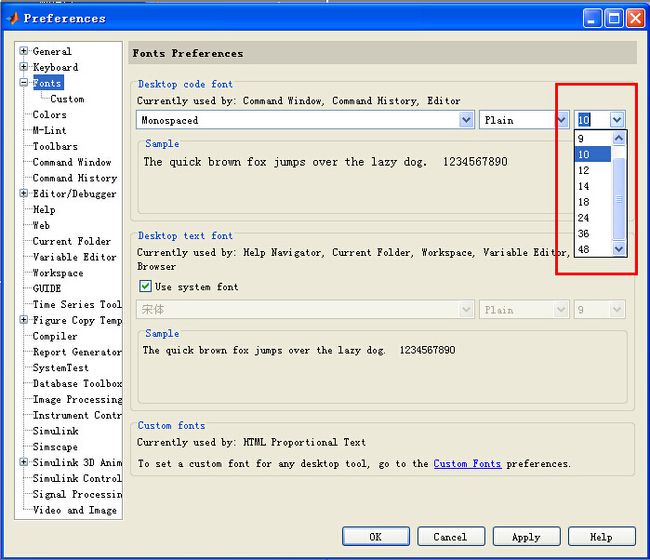Follow the Custom Fonts link
This screenshot has height=560, width=650.
467,463
